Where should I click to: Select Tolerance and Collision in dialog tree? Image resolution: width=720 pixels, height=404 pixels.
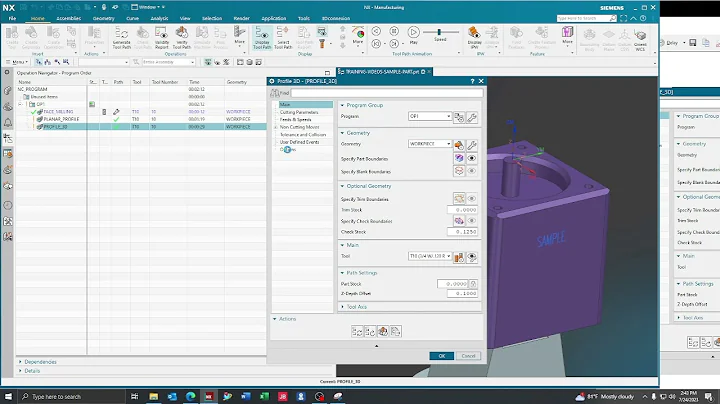303,135
